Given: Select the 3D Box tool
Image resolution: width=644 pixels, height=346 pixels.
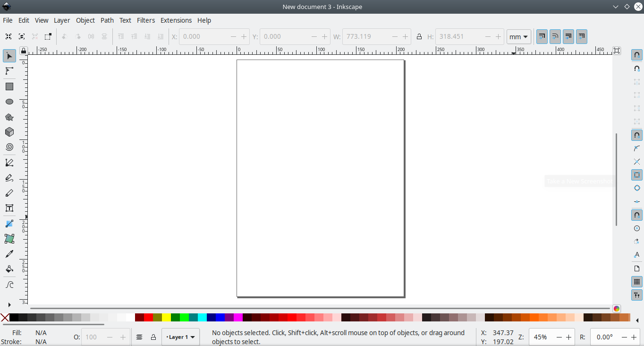Looking at the screenshot, I should [x=9, y=132].
